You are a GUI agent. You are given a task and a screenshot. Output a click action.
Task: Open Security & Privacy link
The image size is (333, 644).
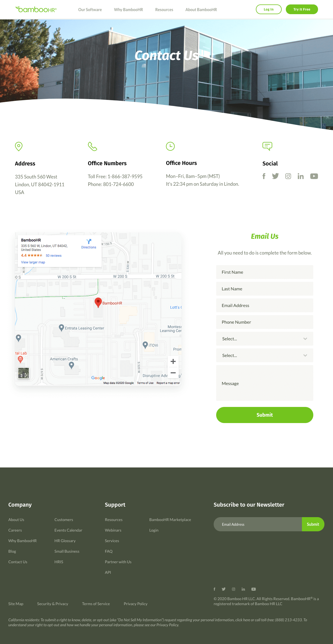(x=53, y=604)
